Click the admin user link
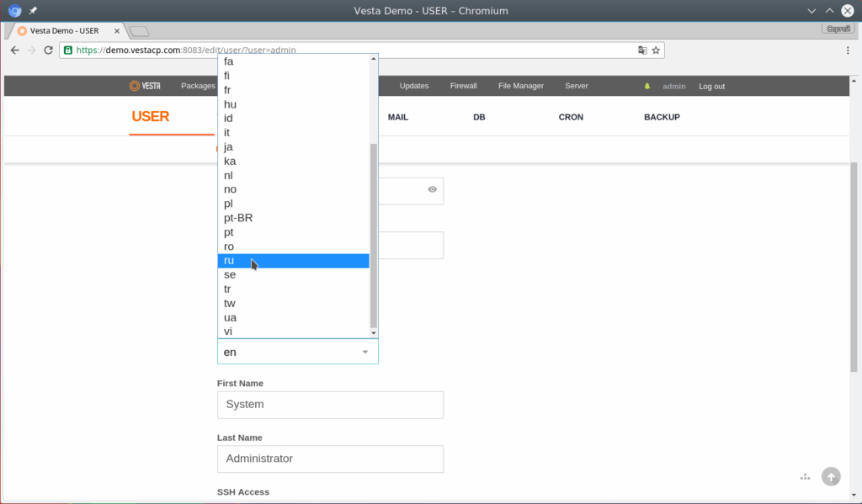This screenshot has height=504, width=862. click(x=674, y=87)
